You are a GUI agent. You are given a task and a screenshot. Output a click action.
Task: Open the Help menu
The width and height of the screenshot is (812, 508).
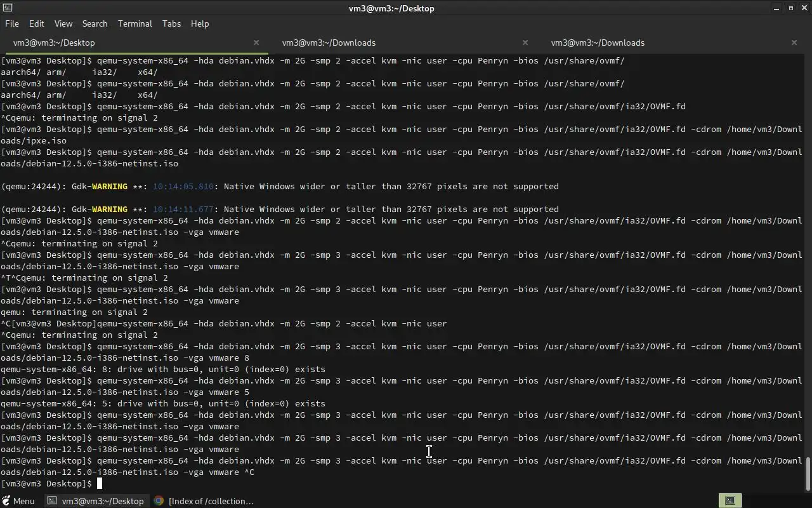[200, 23]
